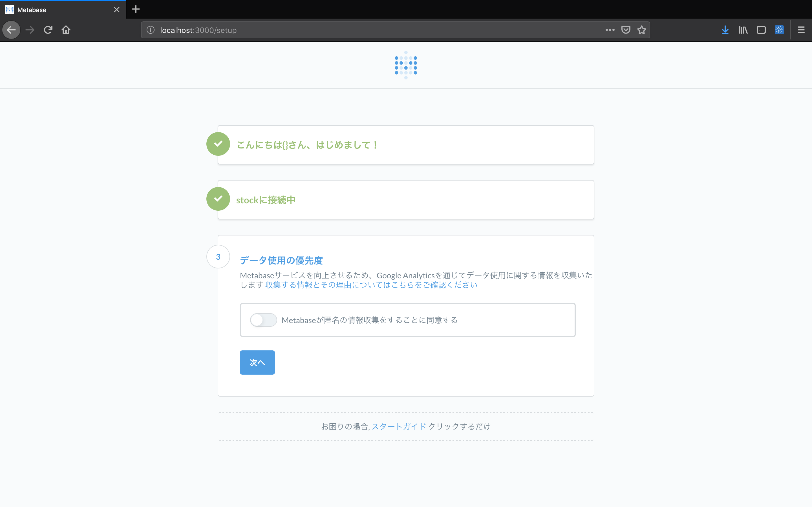
Task: Open the Library bookshelf icon
Action: [x=743, y=30]
